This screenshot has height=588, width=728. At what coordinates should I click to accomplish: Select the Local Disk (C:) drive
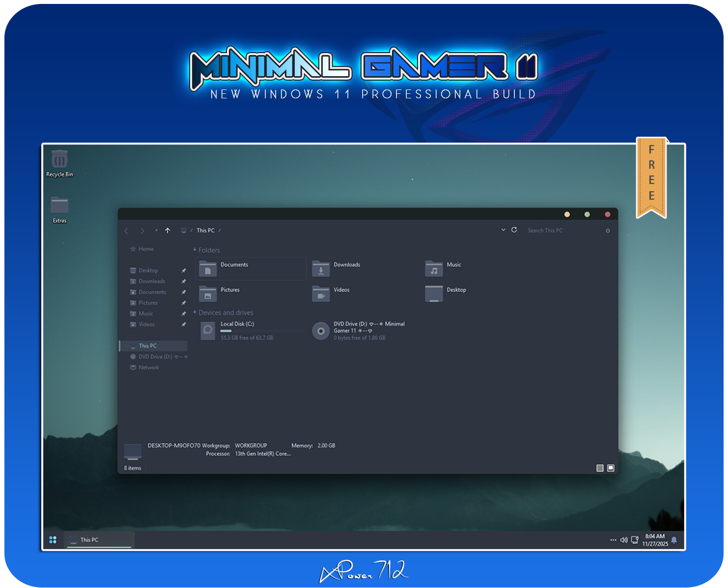point(237,330)
